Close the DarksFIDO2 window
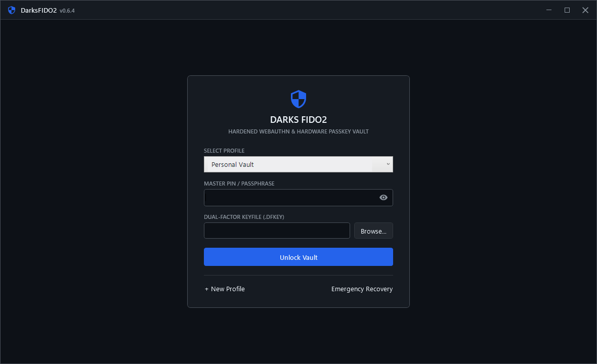This screenshot has height=364, width=597. pos(585,10)
